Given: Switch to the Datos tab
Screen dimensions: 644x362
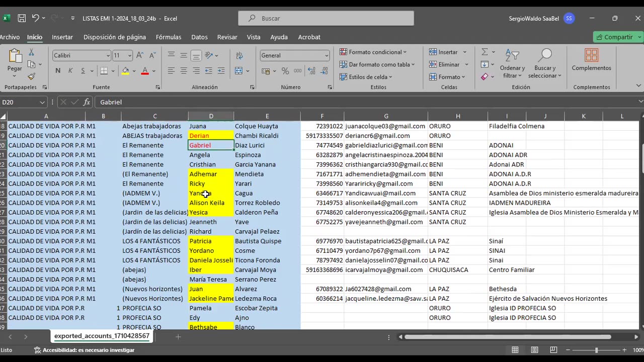Looking at the screenshot, I should pyautogui.click(x=199, y=37).
